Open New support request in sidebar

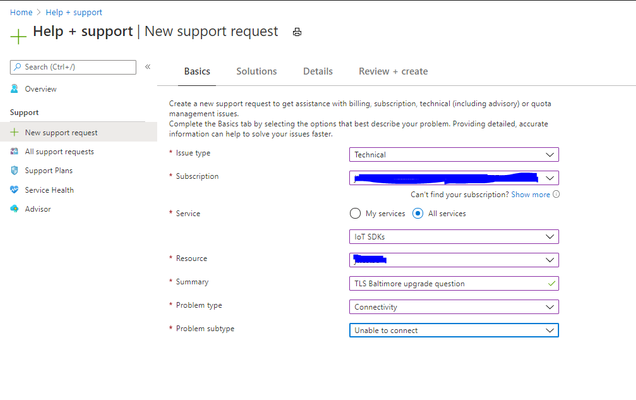click(x=78, y=132)
